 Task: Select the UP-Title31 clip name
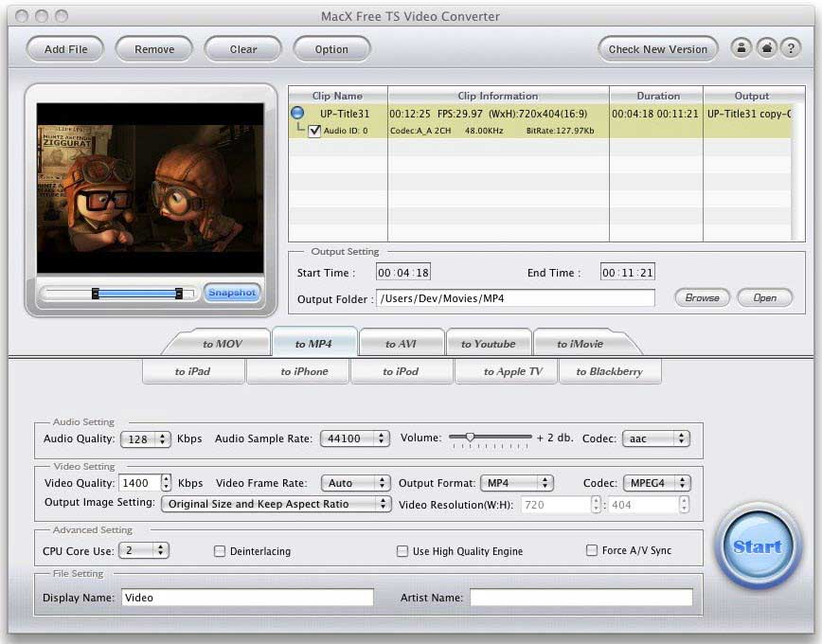(345, 114)
